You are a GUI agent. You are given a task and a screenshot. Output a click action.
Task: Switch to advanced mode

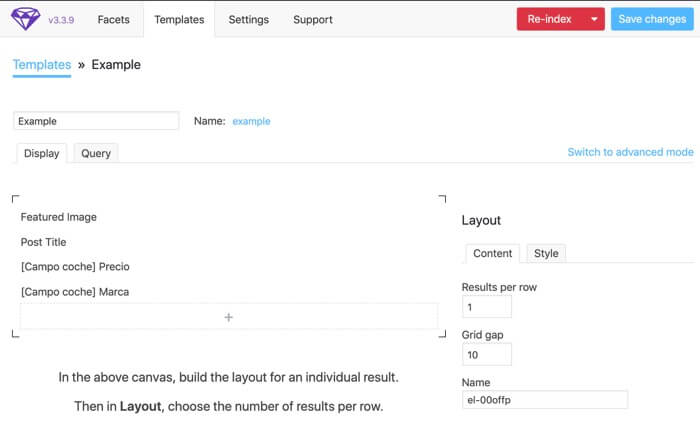point(630,152)
